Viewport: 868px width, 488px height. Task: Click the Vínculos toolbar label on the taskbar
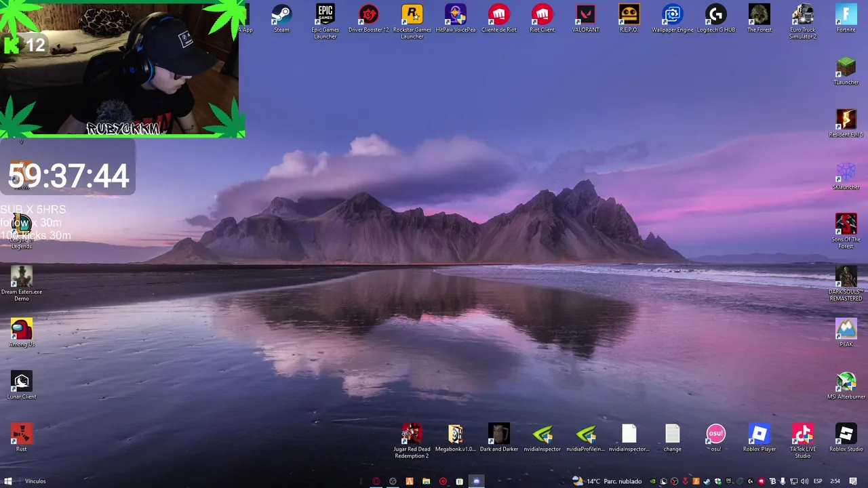[x=35, y=481]
